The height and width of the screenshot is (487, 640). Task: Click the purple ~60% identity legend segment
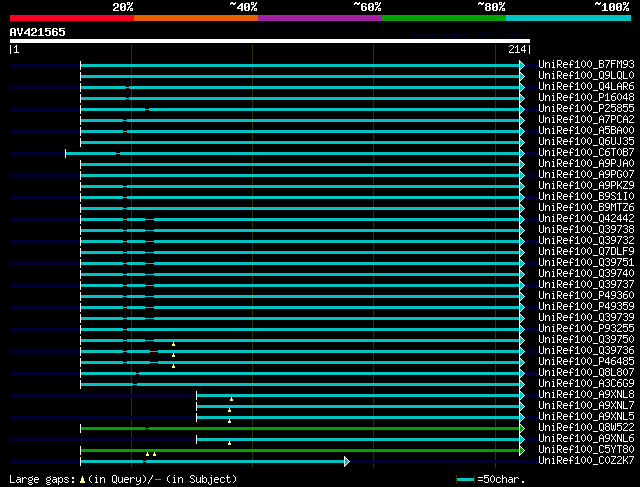coord(320,18)
